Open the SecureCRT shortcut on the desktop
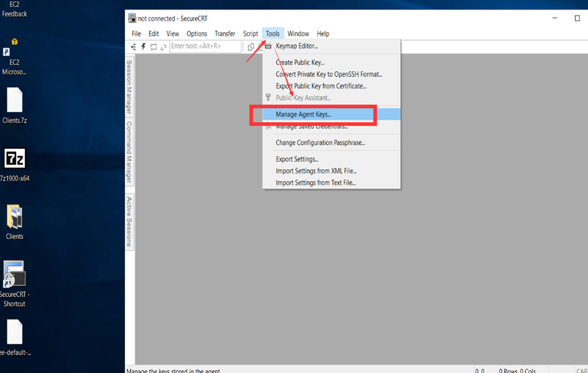Viewport: 588px width, 373px height. pyautogui.click(x=14, y=279)
